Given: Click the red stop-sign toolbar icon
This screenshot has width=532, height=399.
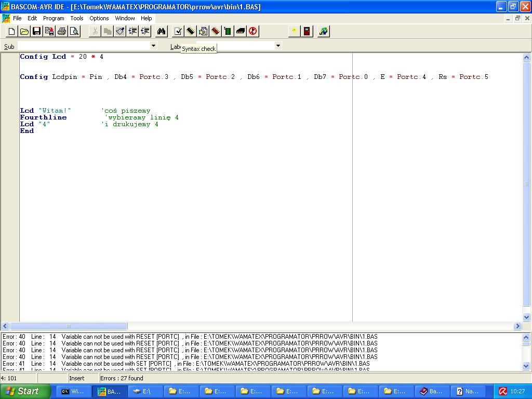Looking at the screenshot, I should (253, 32).
